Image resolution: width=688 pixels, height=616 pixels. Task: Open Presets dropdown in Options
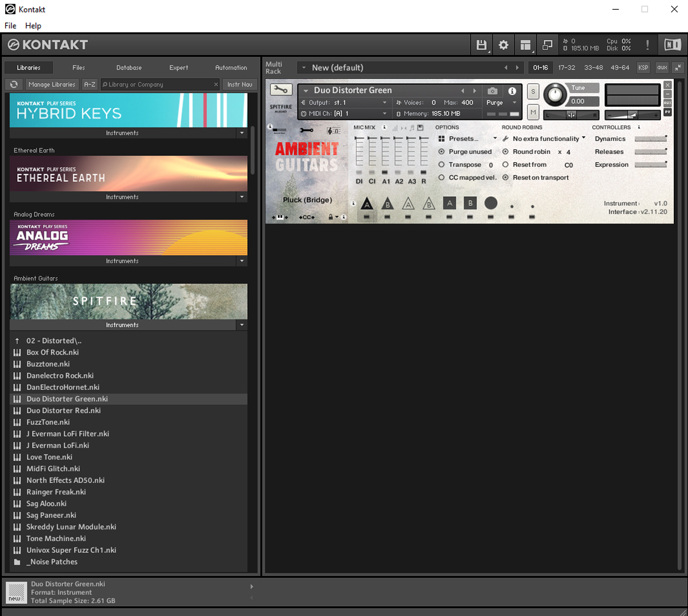click(x=467, y=139)
